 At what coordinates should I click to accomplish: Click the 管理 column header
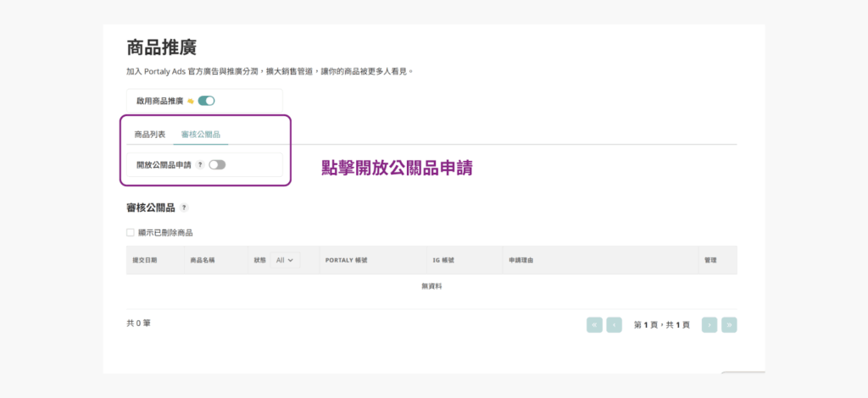[710, 260]
